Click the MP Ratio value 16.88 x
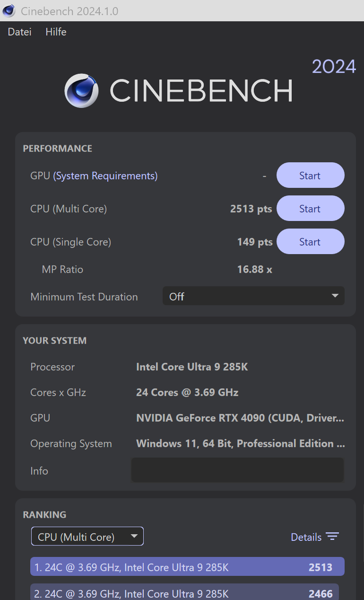 click(254, 269)
